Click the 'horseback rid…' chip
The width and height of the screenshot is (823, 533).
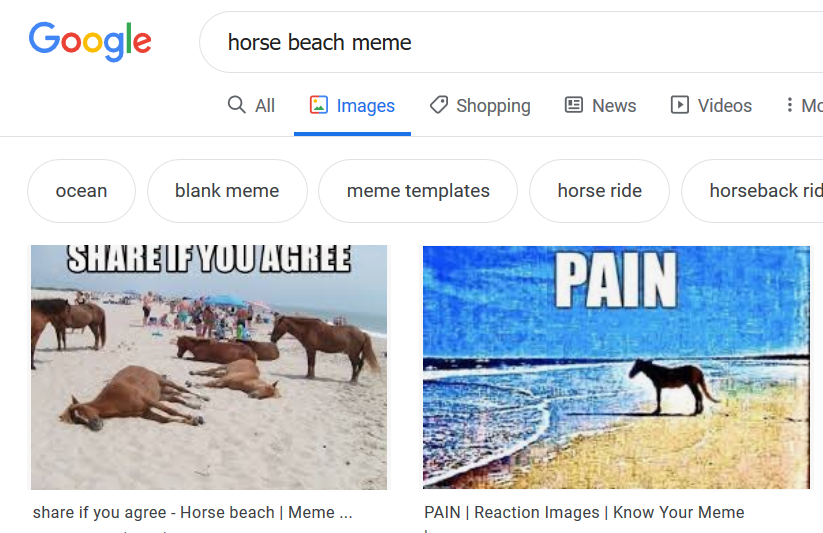click(x=753, y=191)
